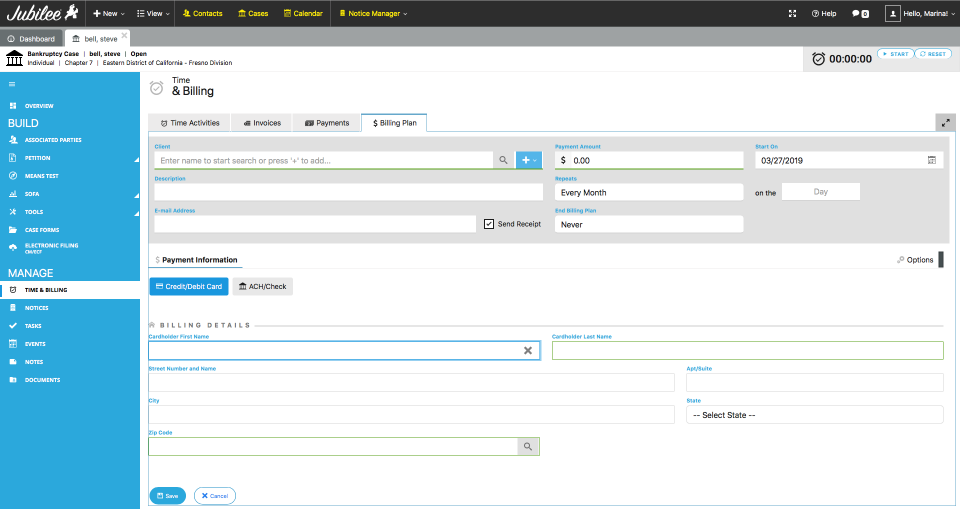
Task: Select the Billing Plan tab
Action: point(394,123)
